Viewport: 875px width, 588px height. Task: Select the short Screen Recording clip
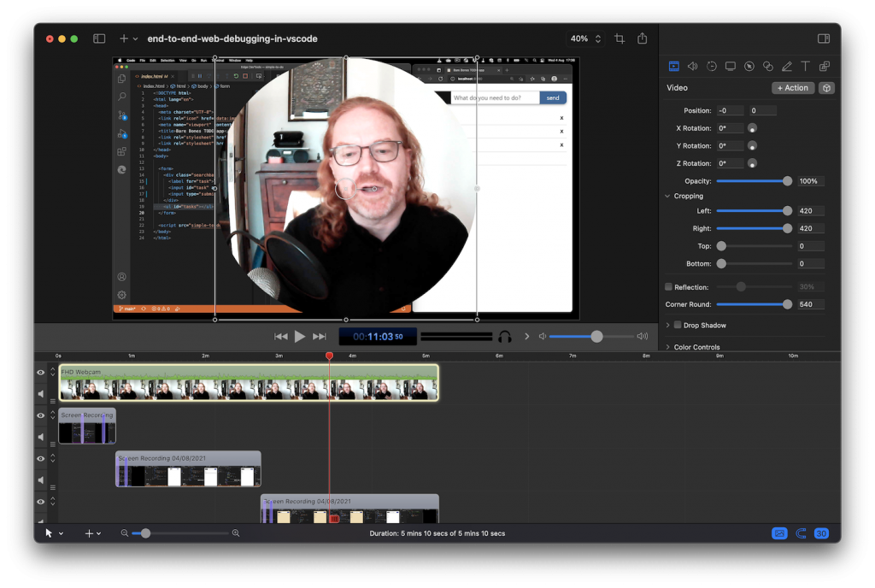pyautogui.click(x=87, y=426)
